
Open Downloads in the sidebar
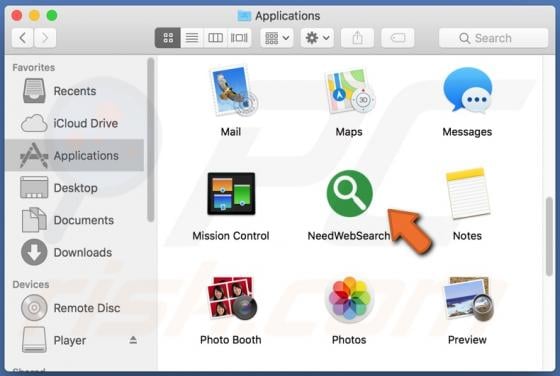click(x=74, y=252)
